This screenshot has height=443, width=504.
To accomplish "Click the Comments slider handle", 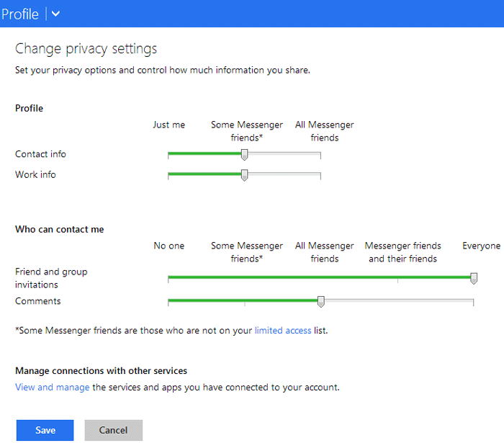I will (x=321, y=302).
